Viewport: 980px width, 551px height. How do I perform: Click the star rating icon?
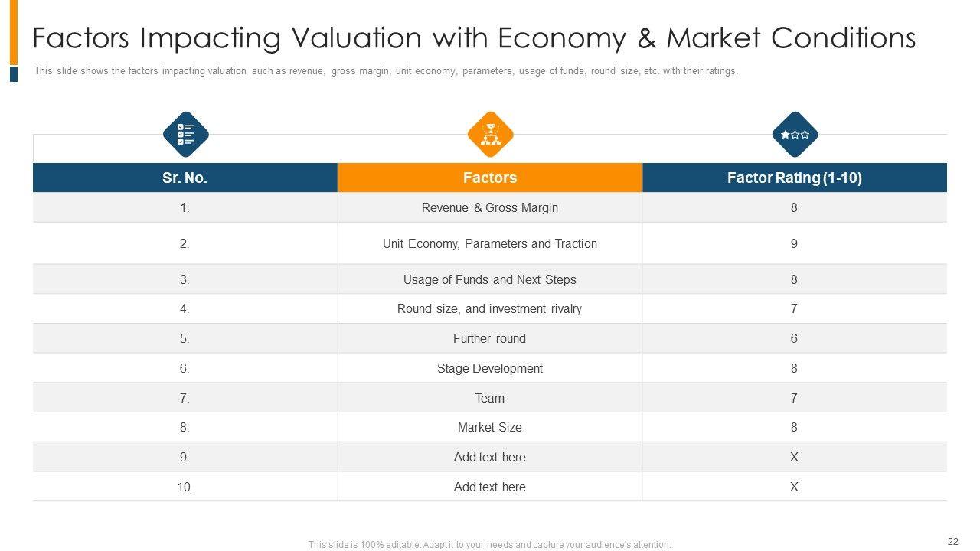tap(795, 135)
